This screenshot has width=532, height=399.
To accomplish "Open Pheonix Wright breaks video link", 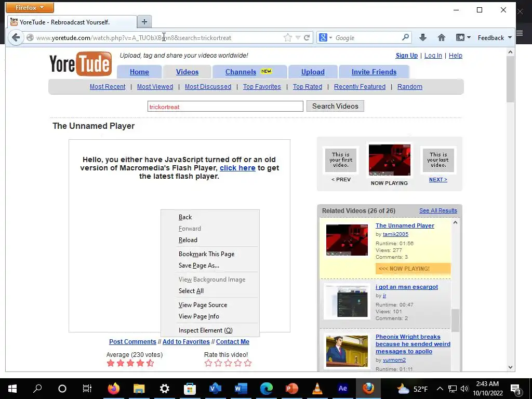I will pyautogui.click(x=413, y=344).
